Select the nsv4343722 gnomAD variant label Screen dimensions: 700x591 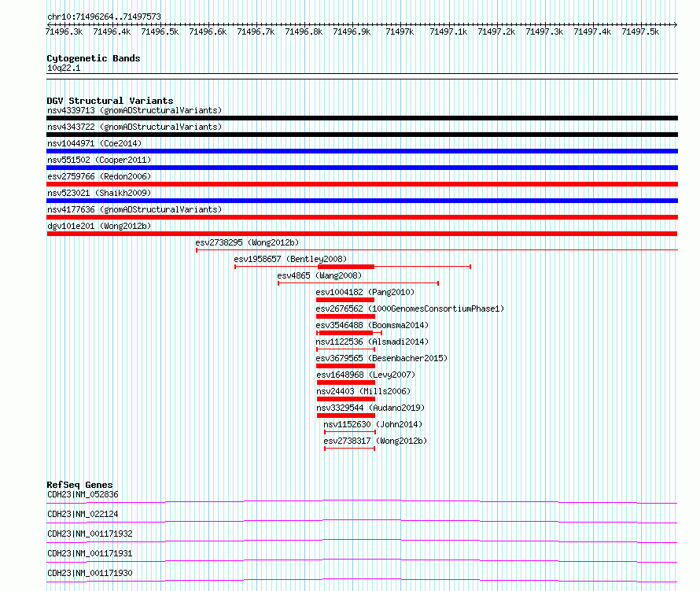tap(134, 127)
